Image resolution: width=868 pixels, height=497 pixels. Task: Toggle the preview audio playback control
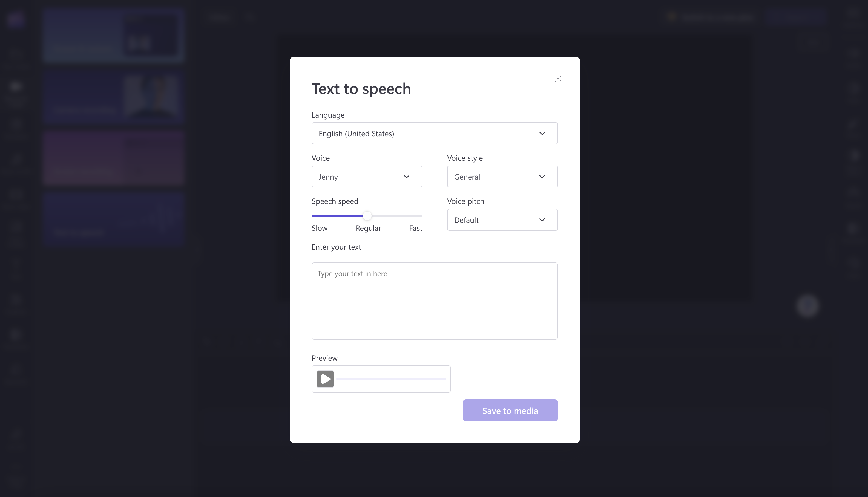tap(325, 379)
